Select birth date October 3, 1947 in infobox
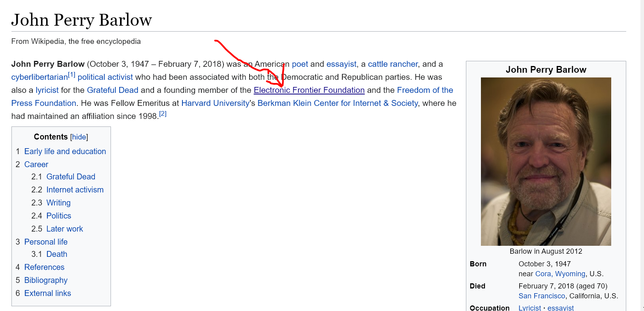The image size is (644, 311). pyautogui.click(x=544, y=264)
